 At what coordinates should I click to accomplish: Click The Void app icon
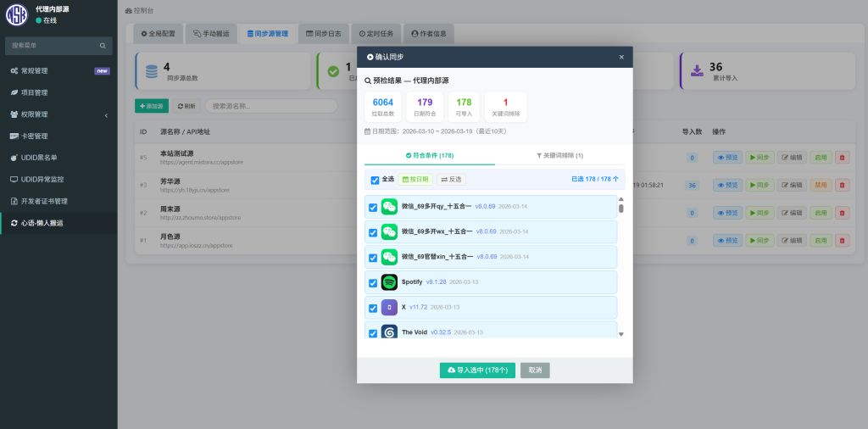click(389, 331)
